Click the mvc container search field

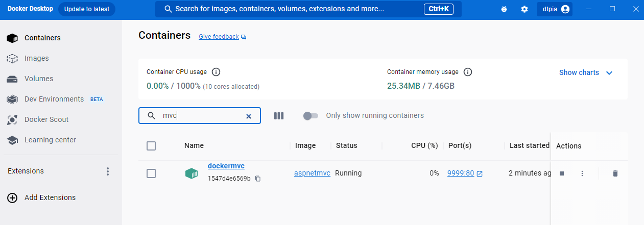(x=200, y=116)
